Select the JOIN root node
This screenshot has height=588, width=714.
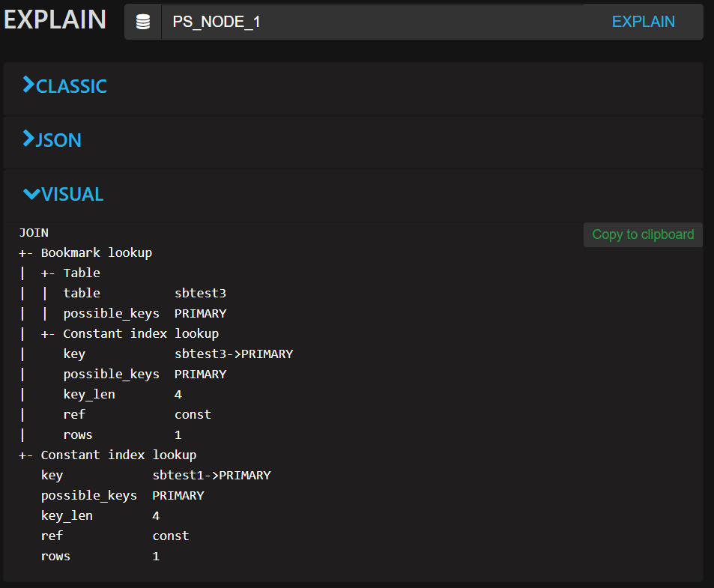tap(34, 233)
